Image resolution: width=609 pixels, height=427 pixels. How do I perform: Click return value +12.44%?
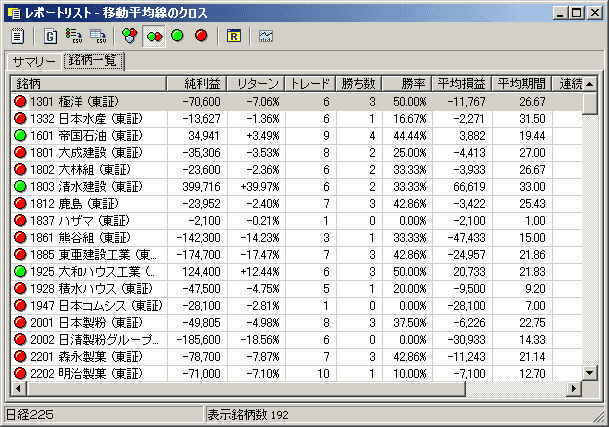point(260,272)
